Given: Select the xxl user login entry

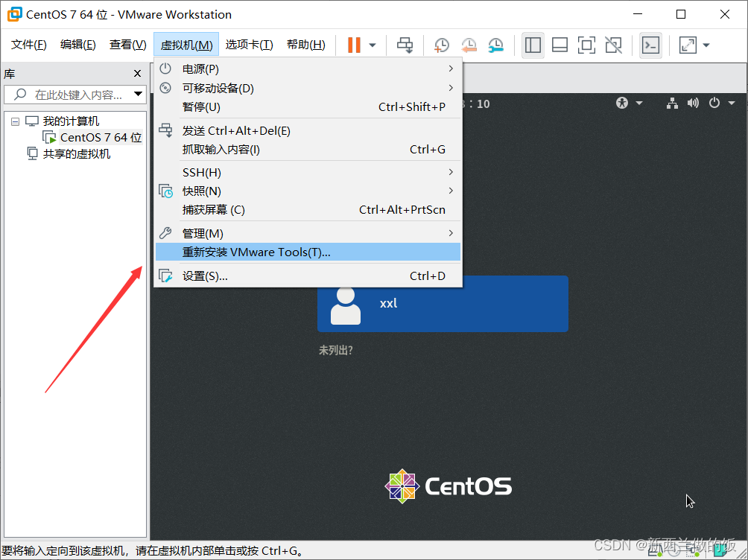Looking at the screenshot, I should click(443, 303).
